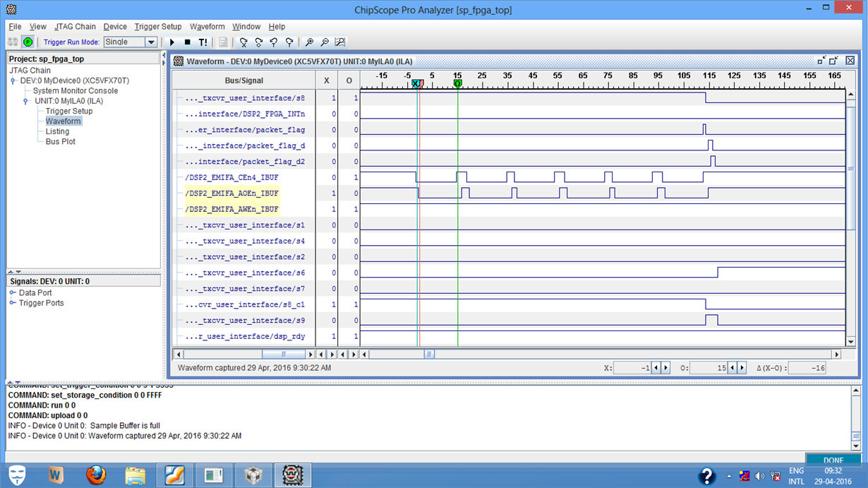This screenshot has width=868, height=488.
Task: Click the DONE button
Action: click(833, 460)
